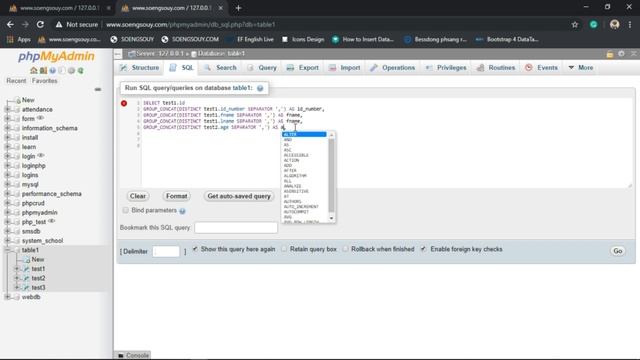640x360 pixels.
Task: Click eye icon next to login database
Action: point(40,156)
